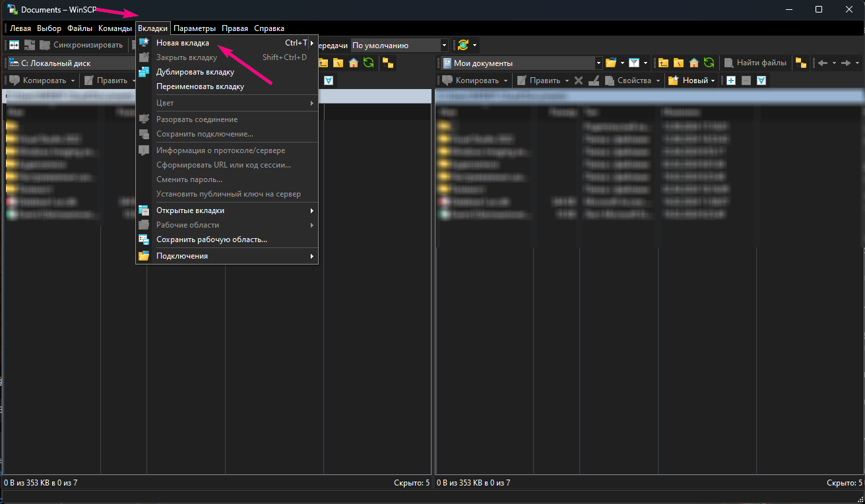865x504 pixels.
Task: Refresh the right panel with green arrows icon
Action: tap(709, 63)
